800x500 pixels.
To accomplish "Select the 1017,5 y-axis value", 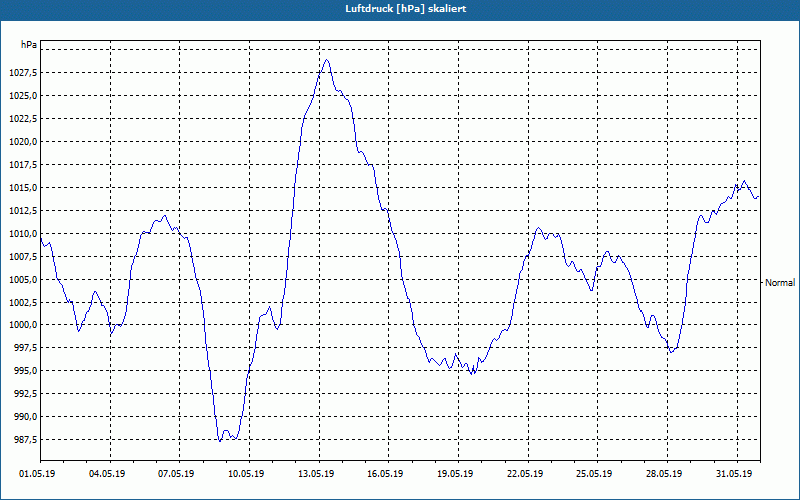I will pyautogui.click(x=23, y=165).
